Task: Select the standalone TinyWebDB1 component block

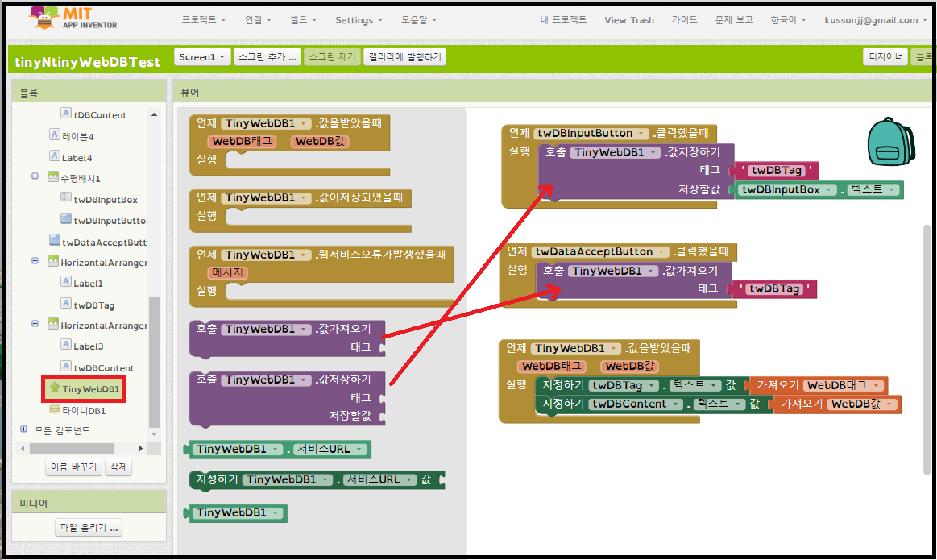Action: pos(237,513)
